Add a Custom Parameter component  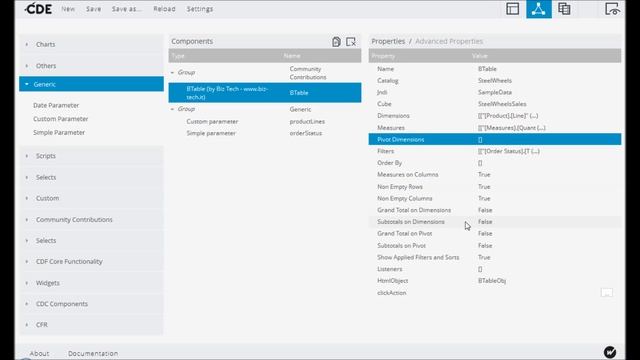[60, 119]
